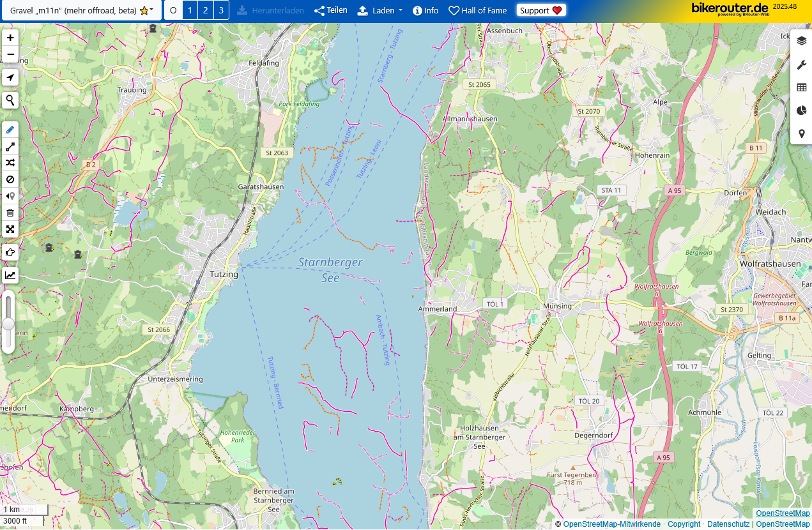This screenshot has height=530, width=812.
Task: Click the pointing hand icon
Action: click(10, 252)
